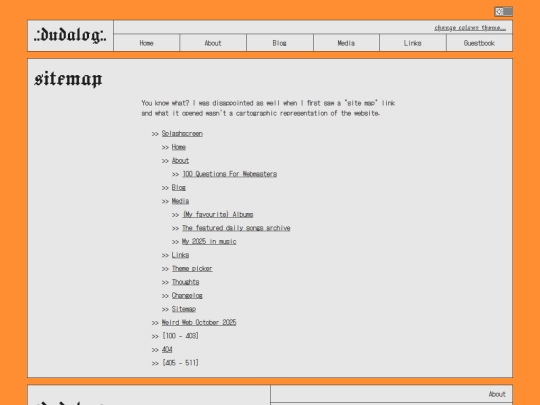Open the About nav tab
540x405 pixels.
[213, 43]
